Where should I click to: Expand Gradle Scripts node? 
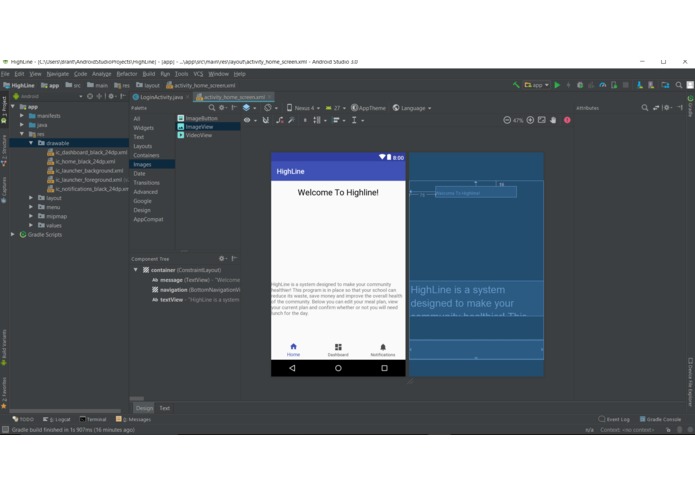tap(13, 234)
